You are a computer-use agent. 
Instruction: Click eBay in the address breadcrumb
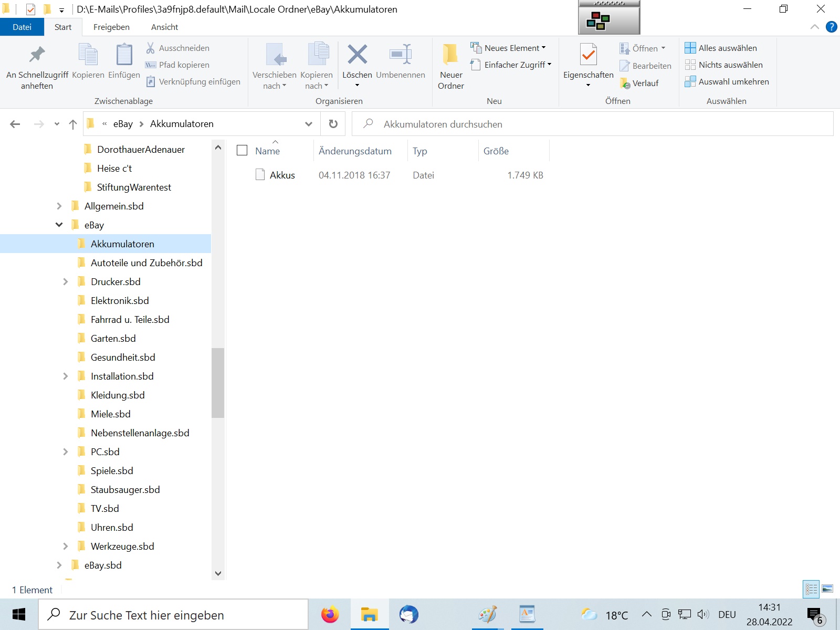pyautogui.click(x=123, y=124)
